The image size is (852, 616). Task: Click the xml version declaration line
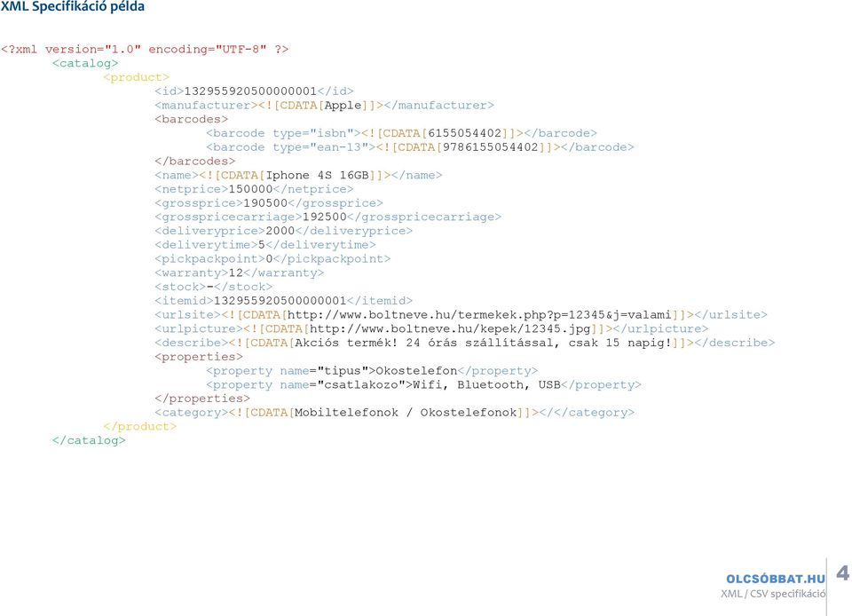pos(145,50)
